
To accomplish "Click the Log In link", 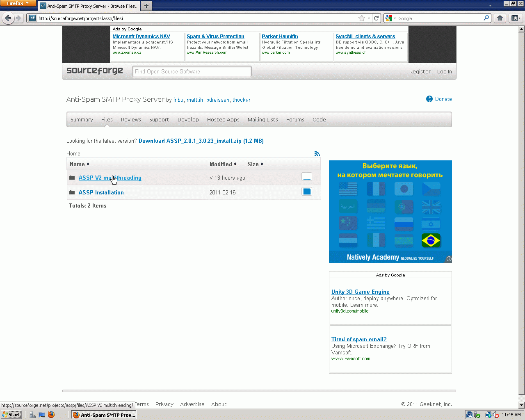I will [445, 71].
